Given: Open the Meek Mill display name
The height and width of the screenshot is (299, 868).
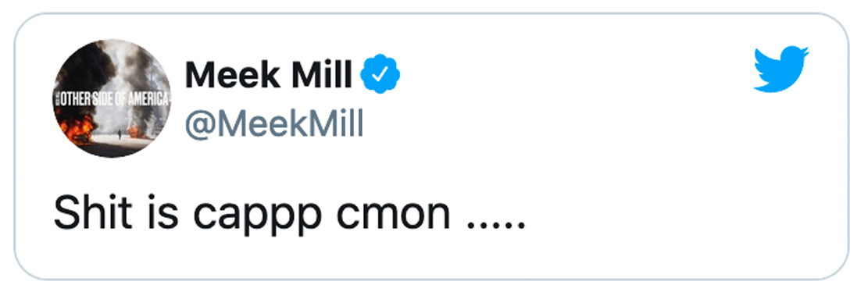Looking at the screenshot, I should [269, 75].
